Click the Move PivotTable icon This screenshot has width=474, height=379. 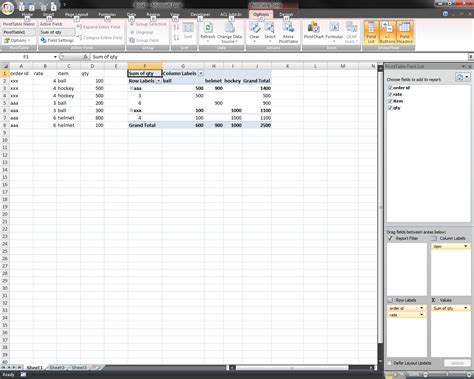(x=288, y=28)
